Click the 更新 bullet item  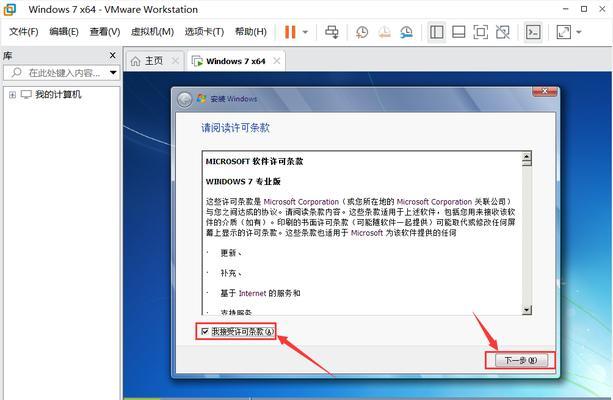pos(230,253)
